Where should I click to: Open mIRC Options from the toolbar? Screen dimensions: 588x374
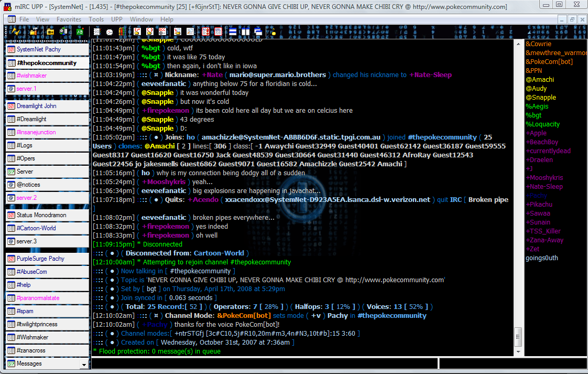point(34,32)
